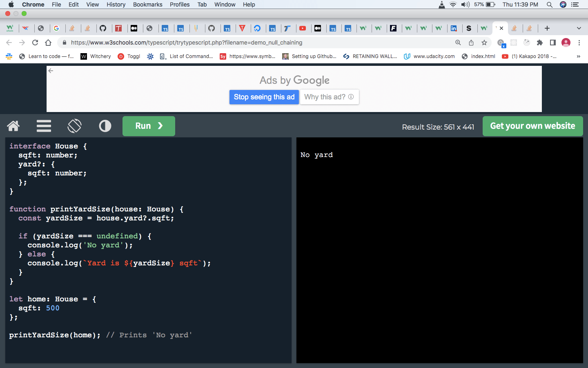Click the dark mode contrast icon in the toolbar
Image resolution: width=588 pixels, height=368 pixels.
pos(105,126)
